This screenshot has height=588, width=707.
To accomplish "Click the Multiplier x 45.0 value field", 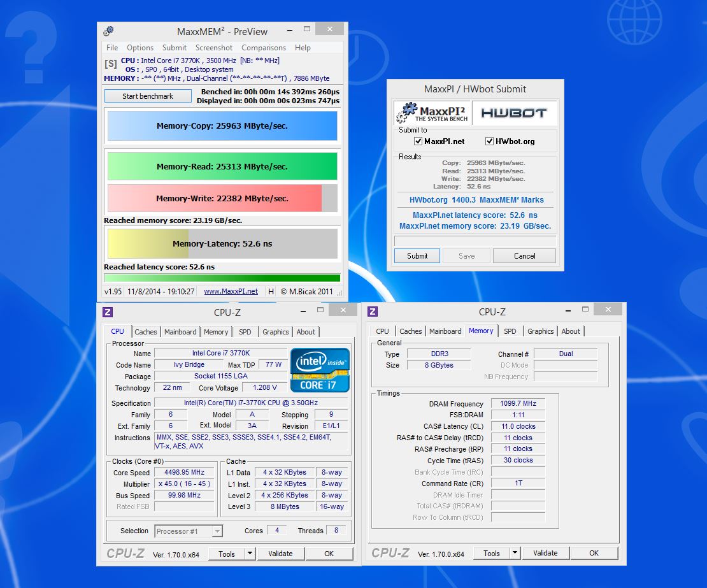I will click(184, 484).
